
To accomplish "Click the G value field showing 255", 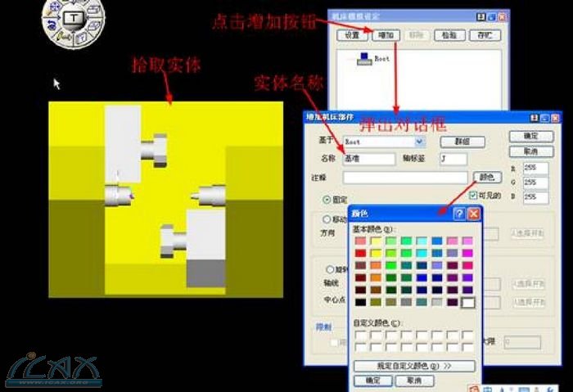I will coord(535,182).
